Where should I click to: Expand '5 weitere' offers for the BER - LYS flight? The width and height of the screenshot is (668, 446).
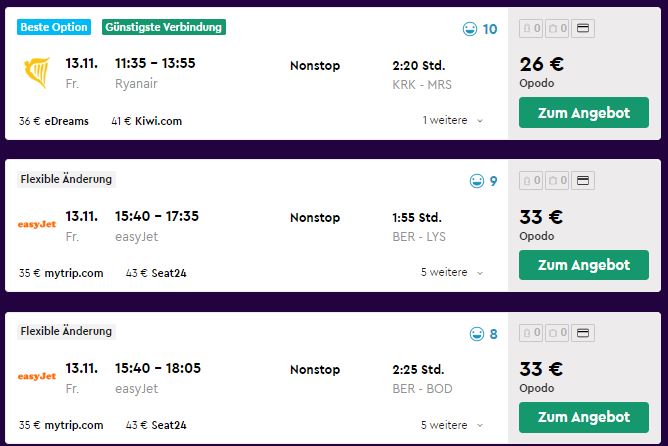click(x=452, y=272)
